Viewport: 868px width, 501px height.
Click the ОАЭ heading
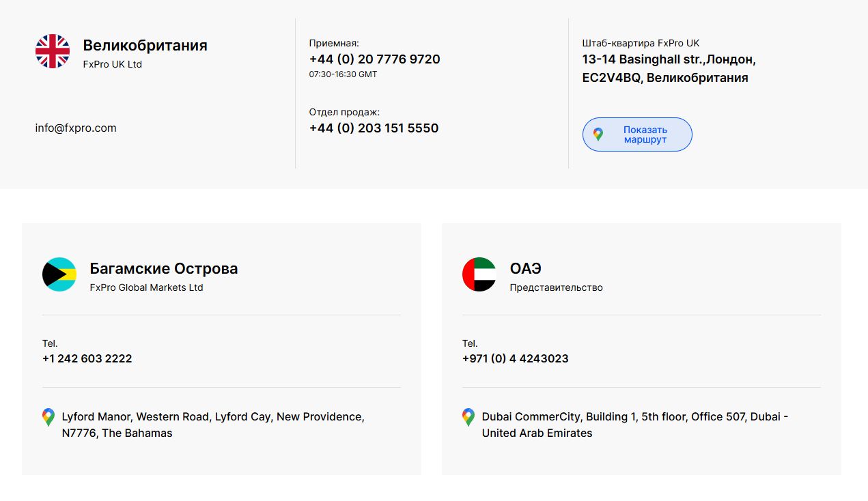(x=525, y=268)
